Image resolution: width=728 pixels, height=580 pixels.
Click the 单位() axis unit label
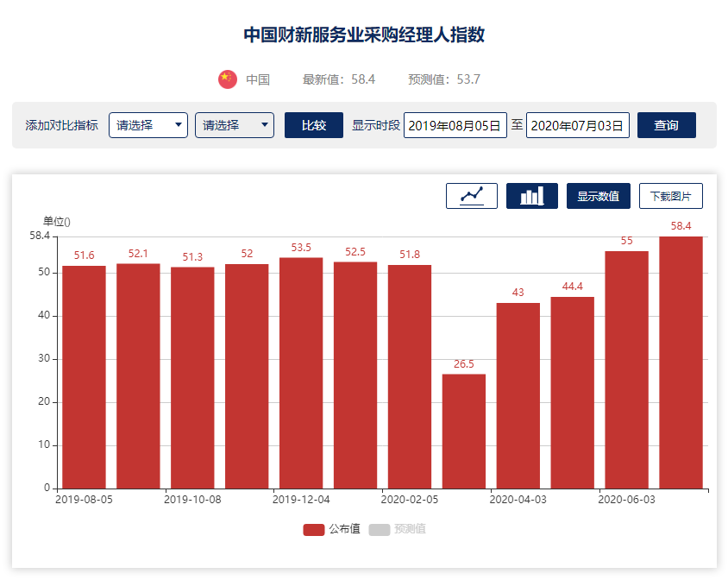pos(57,222)
